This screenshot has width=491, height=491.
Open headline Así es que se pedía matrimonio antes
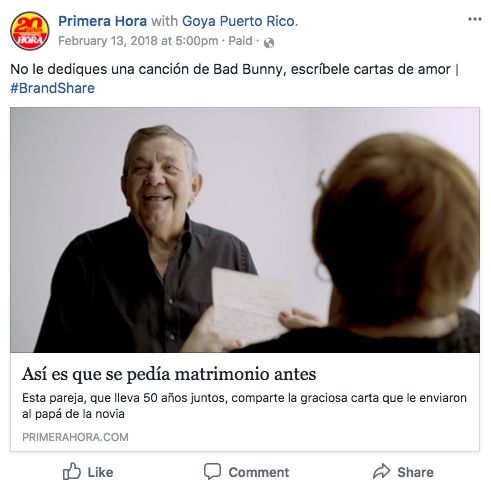169,374
